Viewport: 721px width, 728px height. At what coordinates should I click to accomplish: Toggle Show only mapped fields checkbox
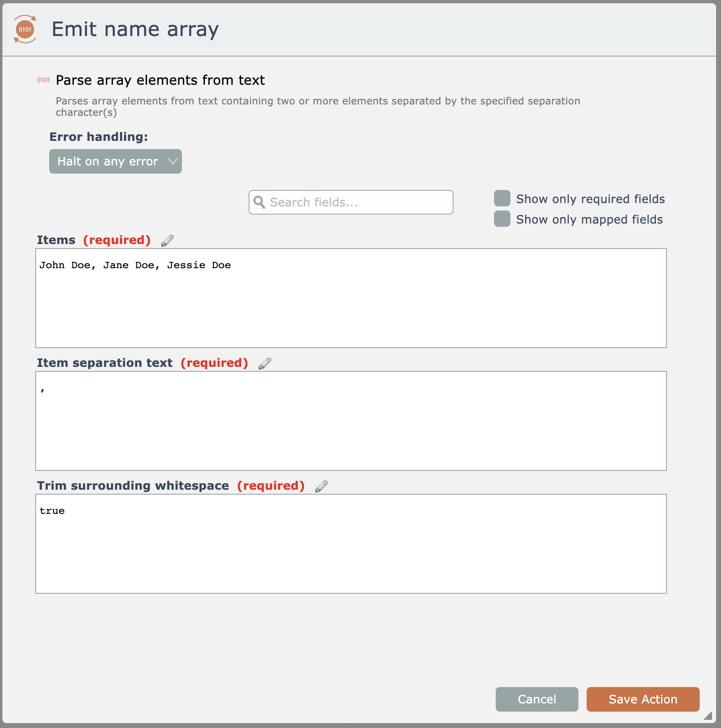[x=502, y=219]
